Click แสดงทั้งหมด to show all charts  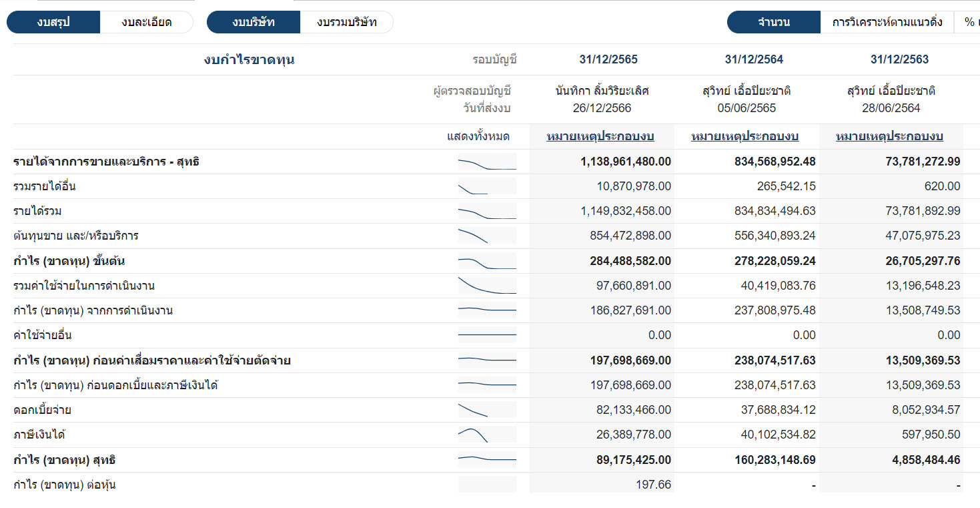[x=478, y=137]
